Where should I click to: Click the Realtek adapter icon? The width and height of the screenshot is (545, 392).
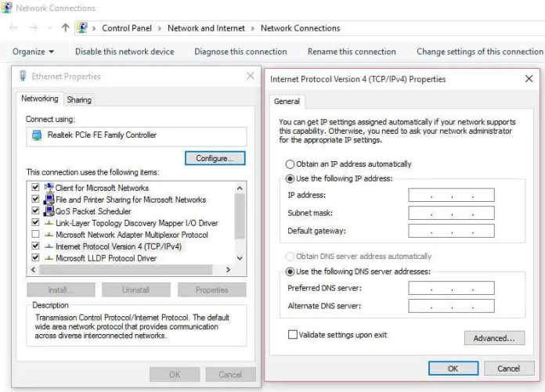pyautogui.click(x=37, y=135)
